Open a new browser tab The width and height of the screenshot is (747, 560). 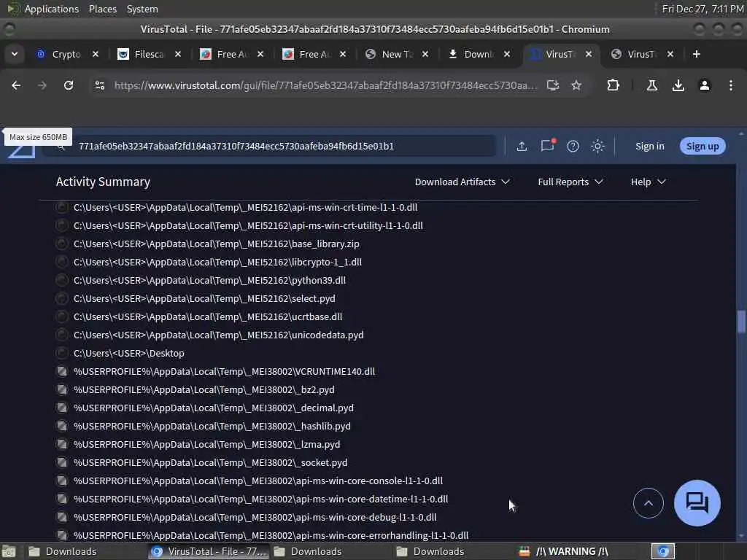(697, 54)
